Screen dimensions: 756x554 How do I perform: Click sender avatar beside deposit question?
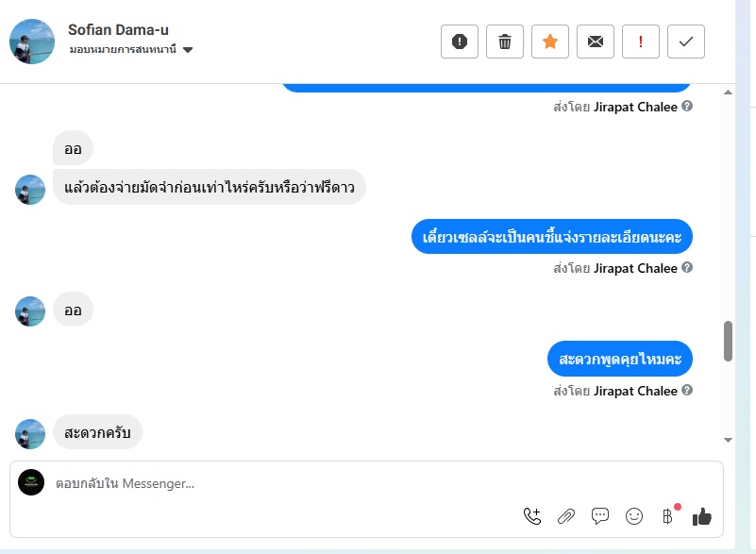30,190
